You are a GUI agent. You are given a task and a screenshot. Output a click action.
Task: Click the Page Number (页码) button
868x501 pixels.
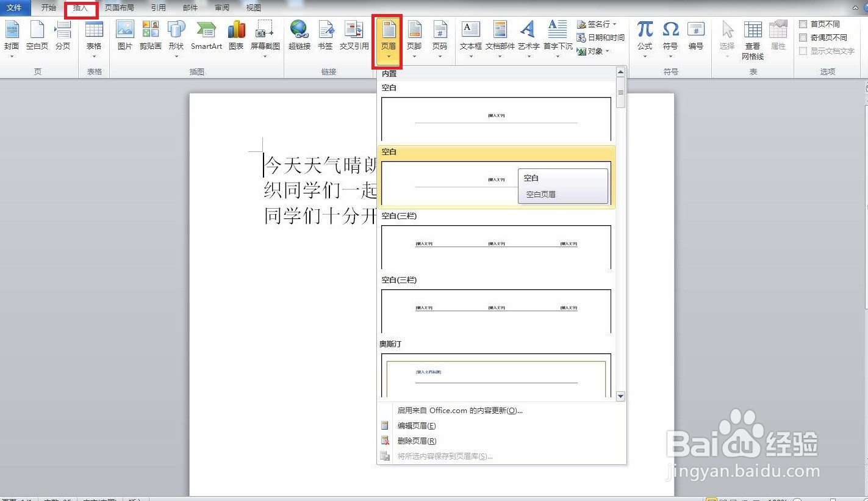pyautogui.click(x=440, y=35)
